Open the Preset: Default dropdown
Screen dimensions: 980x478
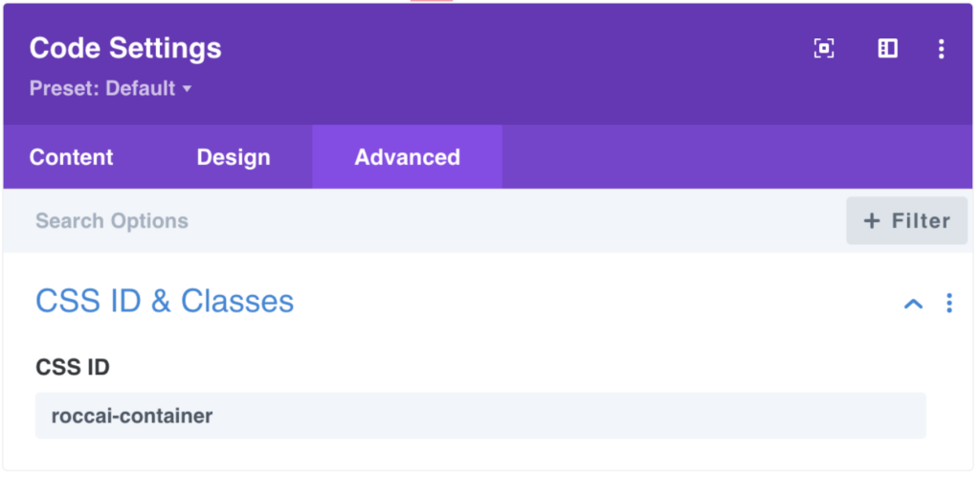[x=110, y=88]
